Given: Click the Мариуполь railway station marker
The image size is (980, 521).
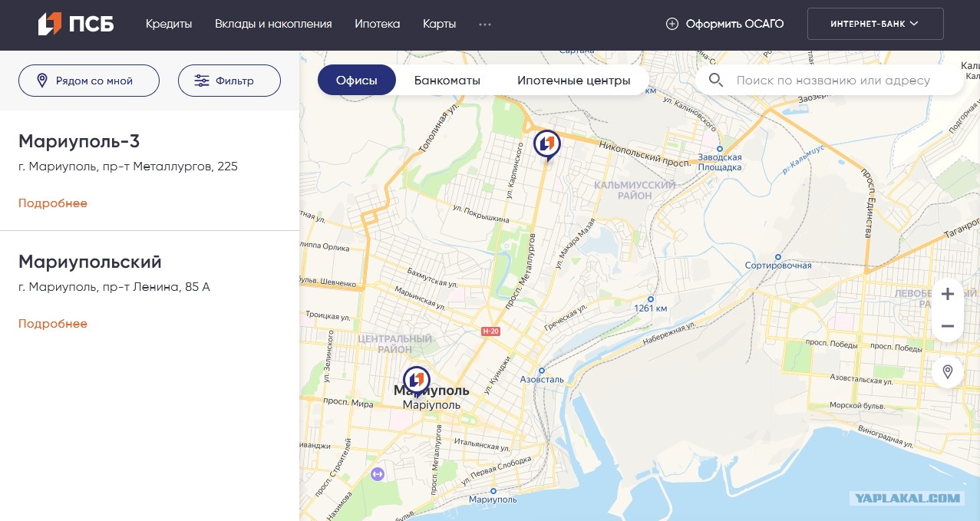Looking at the screenshot, I should coord(493,491).
